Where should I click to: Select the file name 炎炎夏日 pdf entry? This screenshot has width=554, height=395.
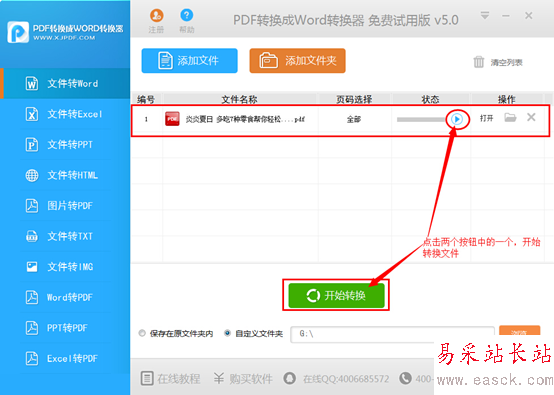[245, 119]
